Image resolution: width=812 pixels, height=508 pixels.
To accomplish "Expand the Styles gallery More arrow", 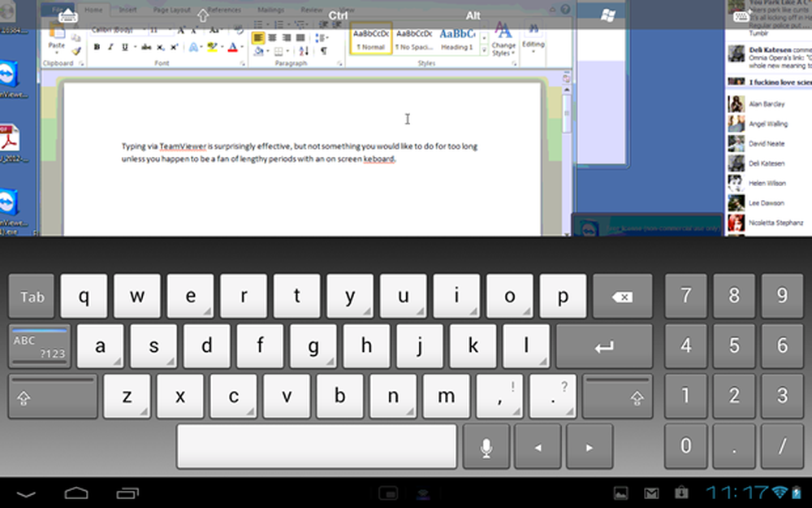I will [x=484, y=50].
